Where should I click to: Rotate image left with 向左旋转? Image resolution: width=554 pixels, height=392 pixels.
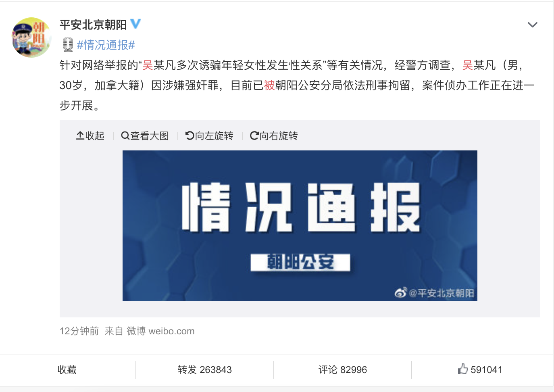click(x=209, y=136)
